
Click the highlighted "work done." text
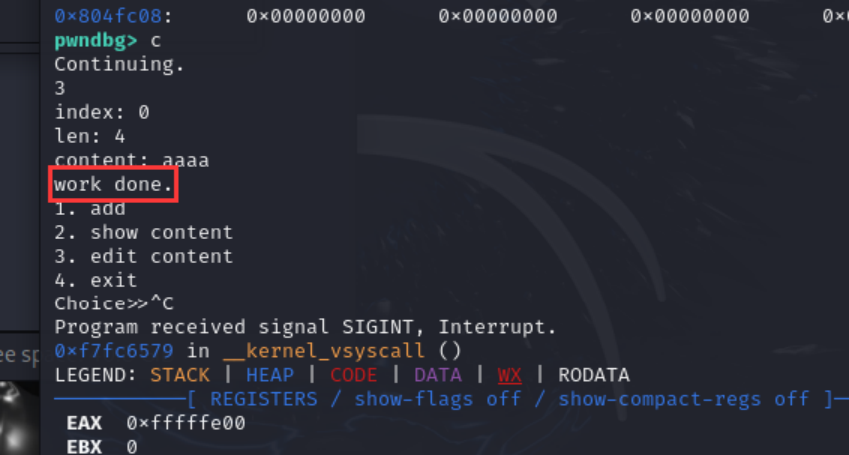coord(113,185)
